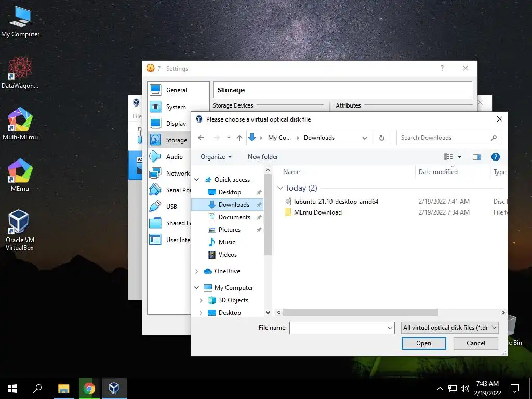
Task: Open My Computer desktop icon
Action: pos(20,21)
